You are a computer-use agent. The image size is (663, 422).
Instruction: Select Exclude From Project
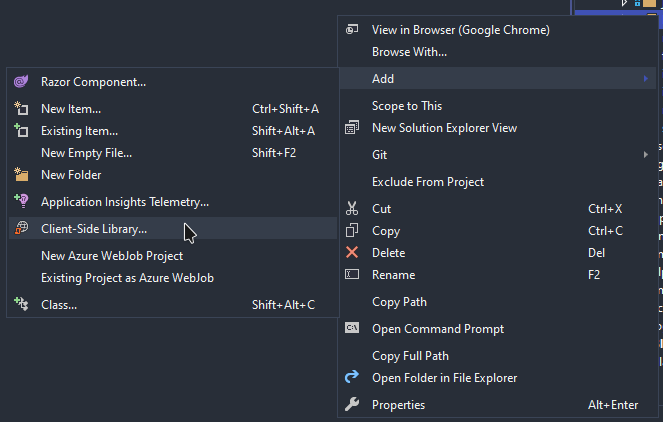click(498, 182)
